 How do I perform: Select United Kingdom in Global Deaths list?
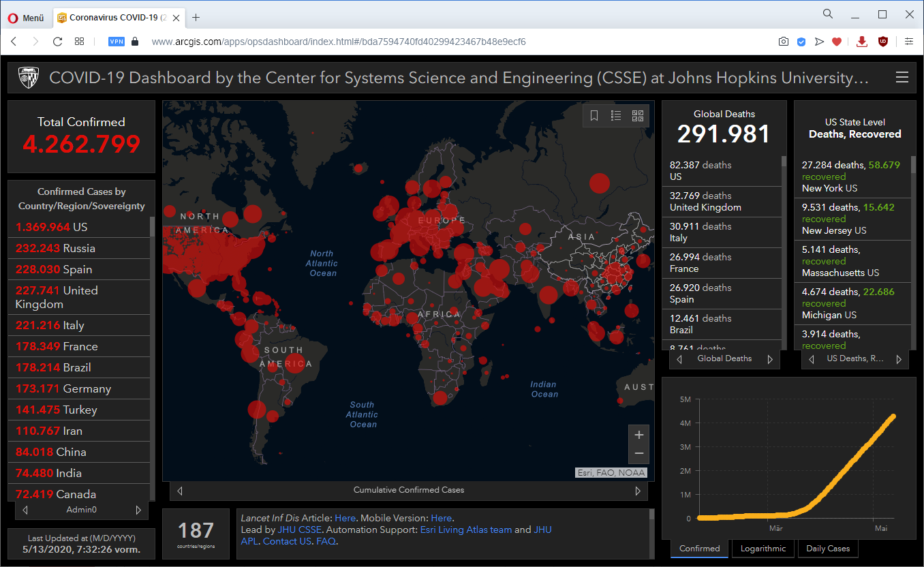(722, 202)
